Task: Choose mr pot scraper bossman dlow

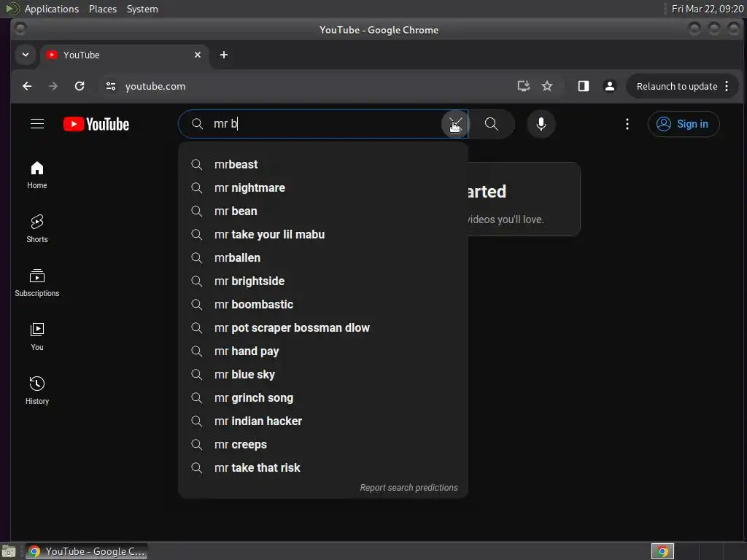Action: 323,327
